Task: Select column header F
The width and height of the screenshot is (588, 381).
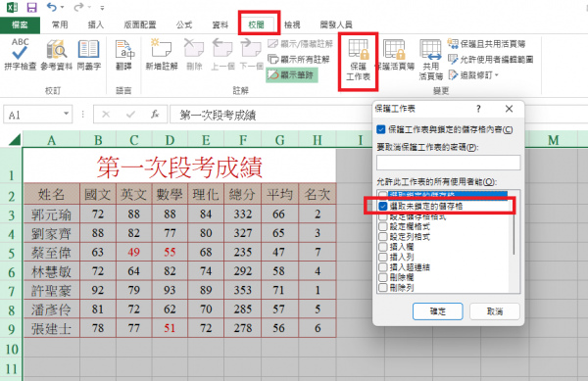Action: [x=243, y=140]
